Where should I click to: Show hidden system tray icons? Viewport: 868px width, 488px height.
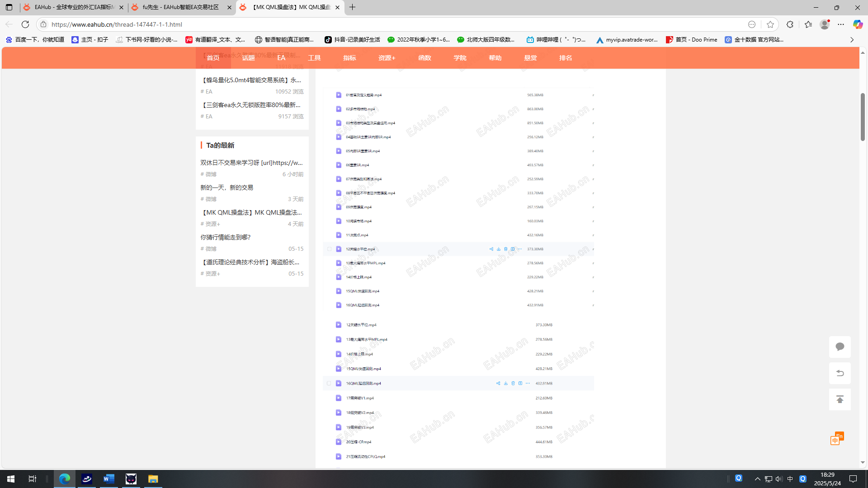[758, 479]
